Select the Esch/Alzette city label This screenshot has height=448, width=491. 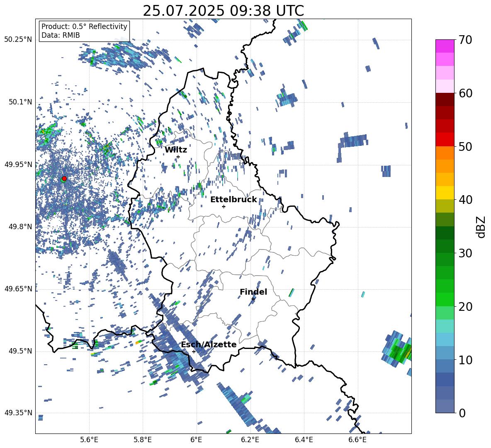pyautogui.click(x=209, y=344)
